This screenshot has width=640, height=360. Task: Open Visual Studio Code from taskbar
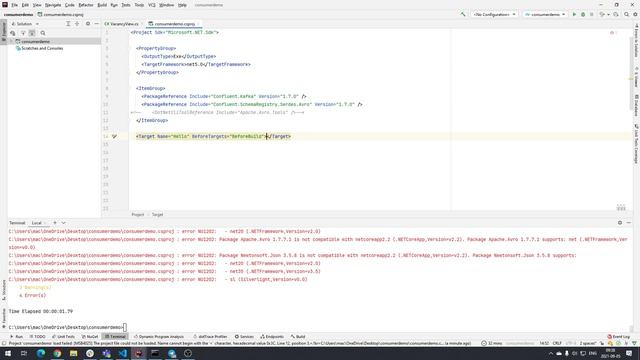122,353
